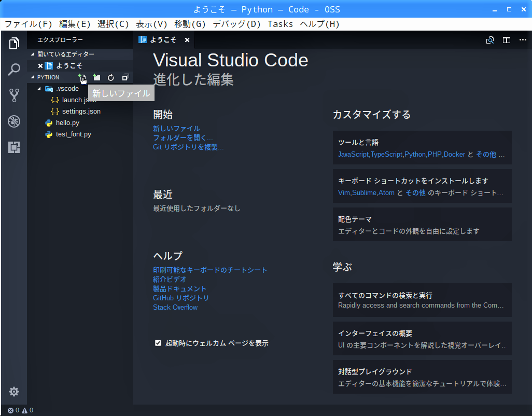
Task: Close the ようこそ editor tab
Action: coord(187,40)
